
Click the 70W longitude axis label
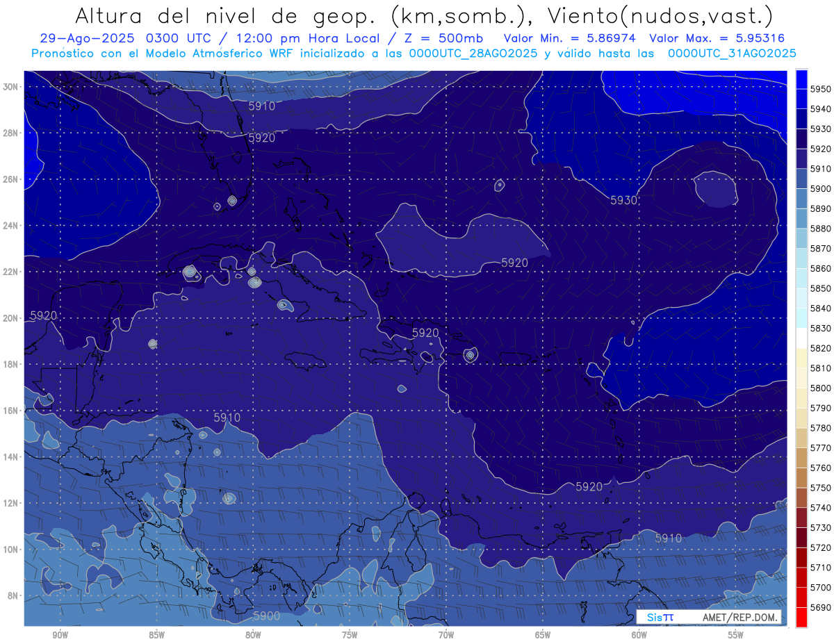point(446,635)
